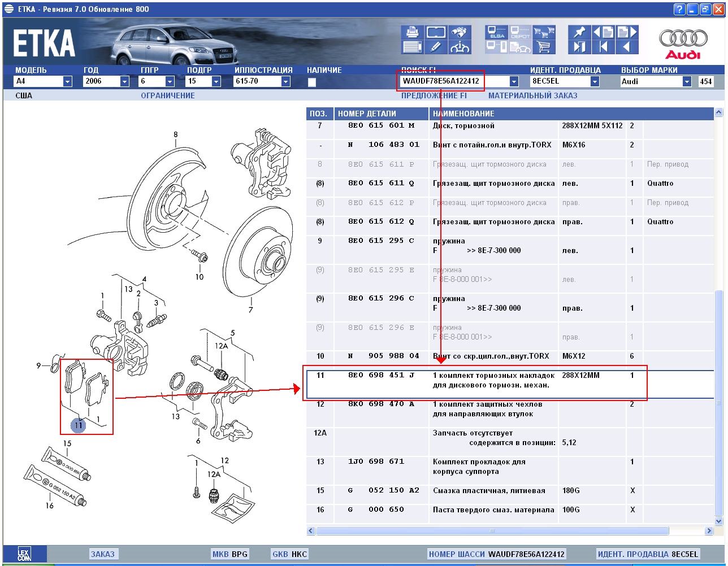Click the ПОИСК FI VIN input field
Screen dimensions: 728x566
coord(454,81)
